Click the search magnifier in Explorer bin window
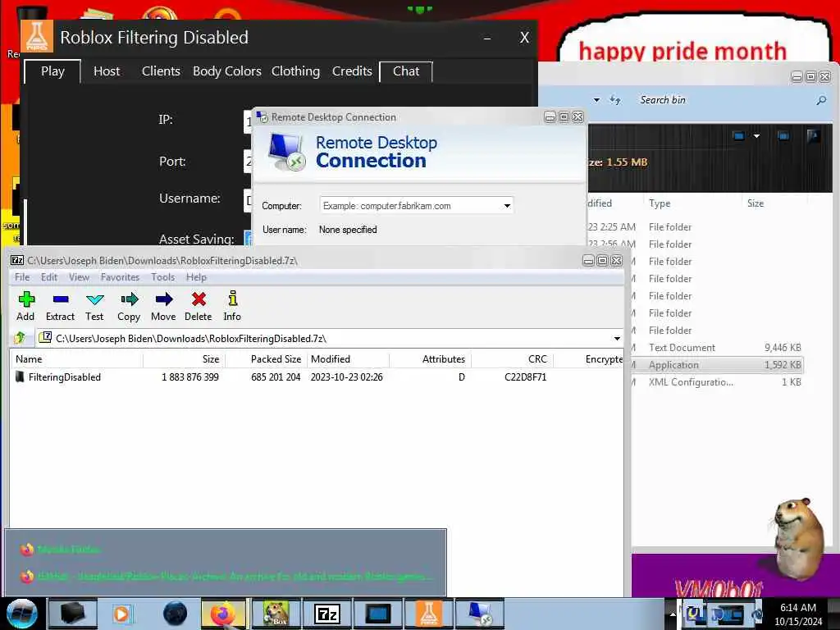This screenshot has width=840, height=630. [821, 100]
